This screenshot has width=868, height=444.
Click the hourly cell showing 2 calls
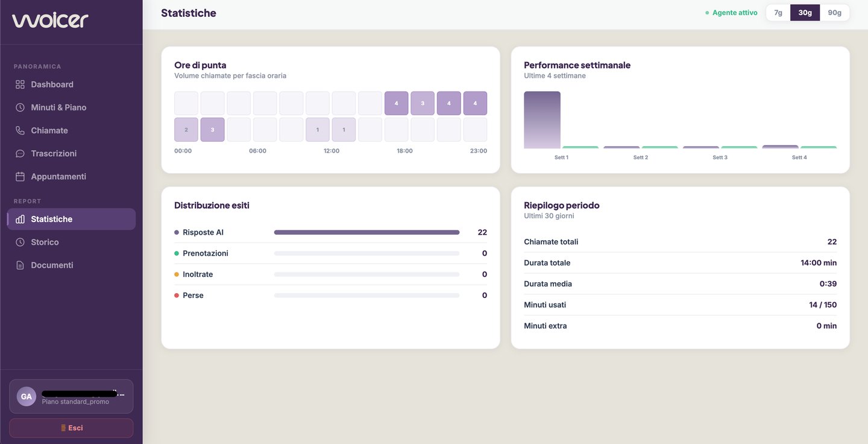(x=186, y=130)
